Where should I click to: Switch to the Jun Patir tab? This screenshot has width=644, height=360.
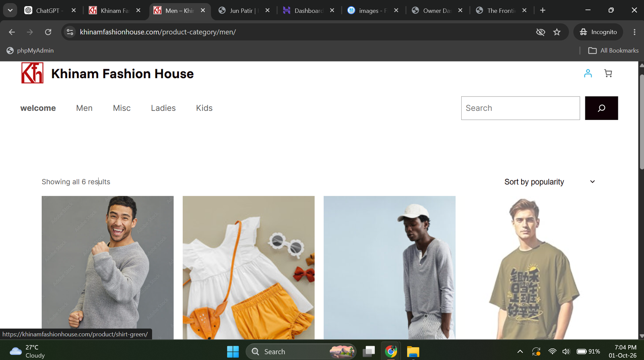tap(244, 10)
